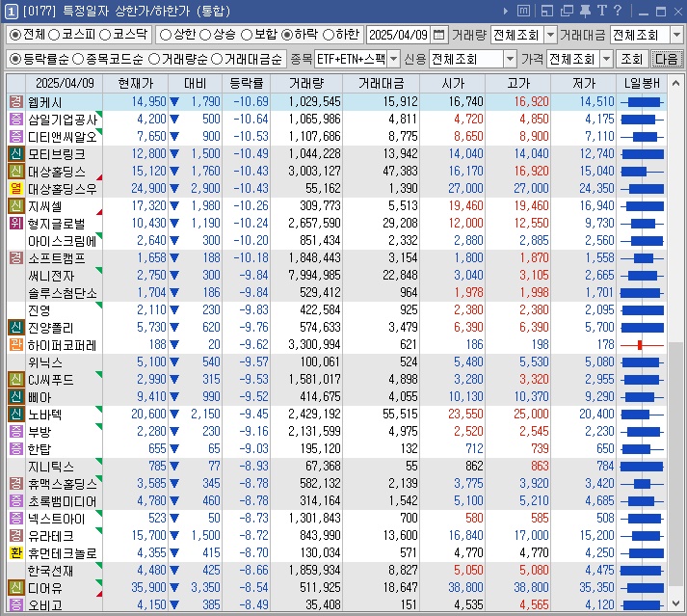Viewport: 687px width, 616px height.
Task: Click 대상홀딩스 volume 3,003,127
Action: (x=314, y=171)
